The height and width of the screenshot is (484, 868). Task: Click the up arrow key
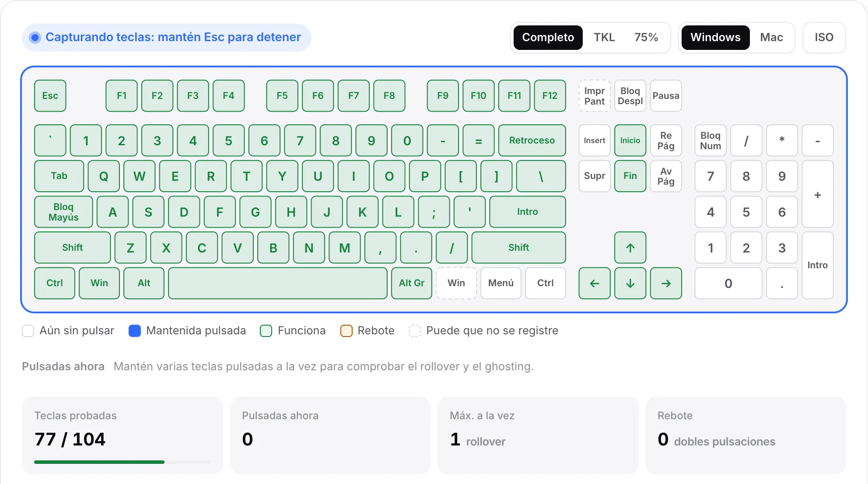[x=630, y=248]
